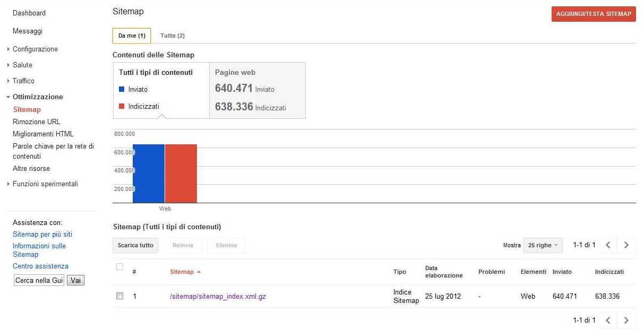
Task: Open Rimozione URL in the sidebar
Action: tap(37, 122)
